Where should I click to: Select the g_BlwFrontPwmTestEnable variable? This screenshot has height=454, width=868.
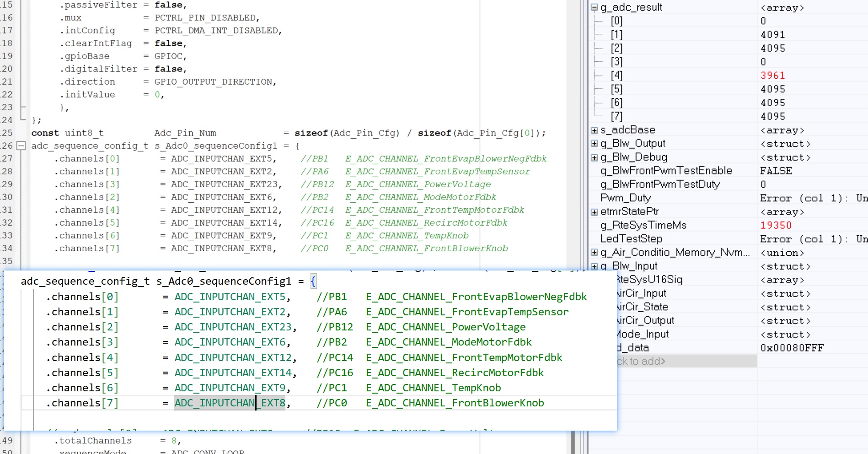pos(666,171)
